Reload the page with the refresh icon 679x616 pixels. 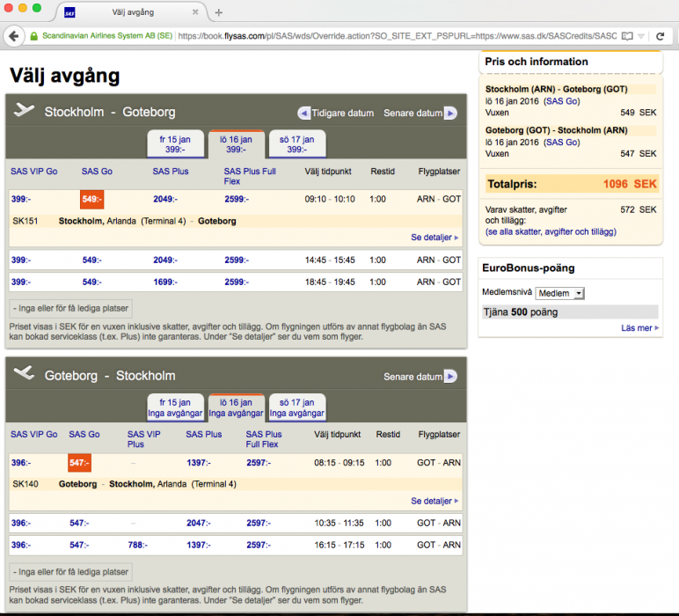660,36
